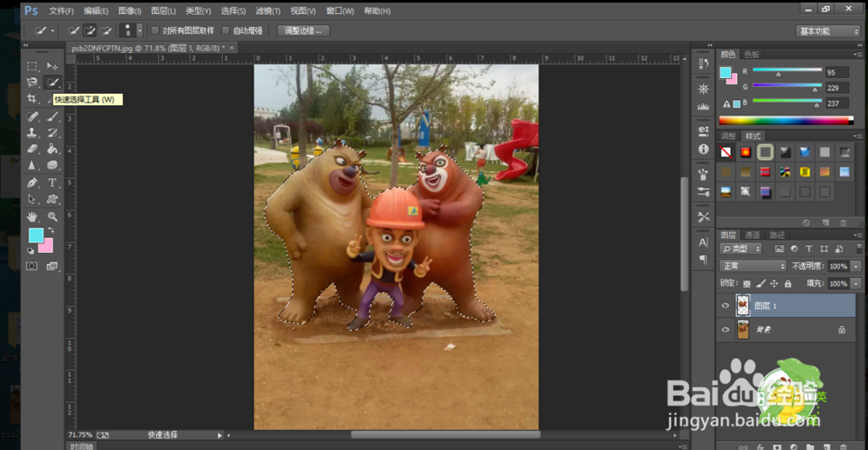Choose Subtract from selection brush mode
Screen dimensions: 868x450
105,30
